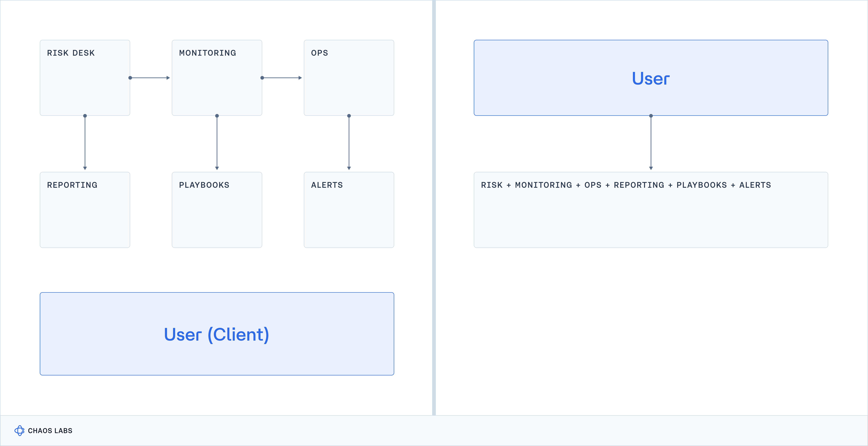Click the ALERTS box
This screenshot has width=868, height=446.
click(349, 210)
